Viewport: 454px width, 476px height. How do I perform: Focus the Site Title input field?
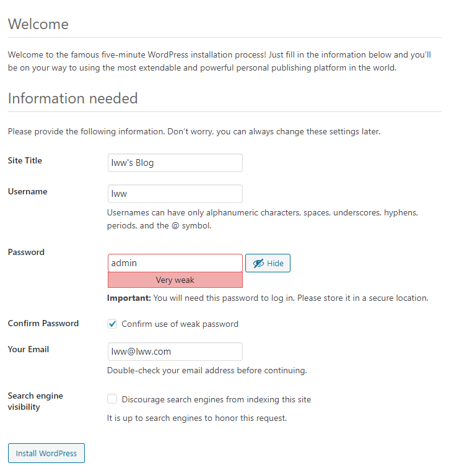(x=175, y=163)
